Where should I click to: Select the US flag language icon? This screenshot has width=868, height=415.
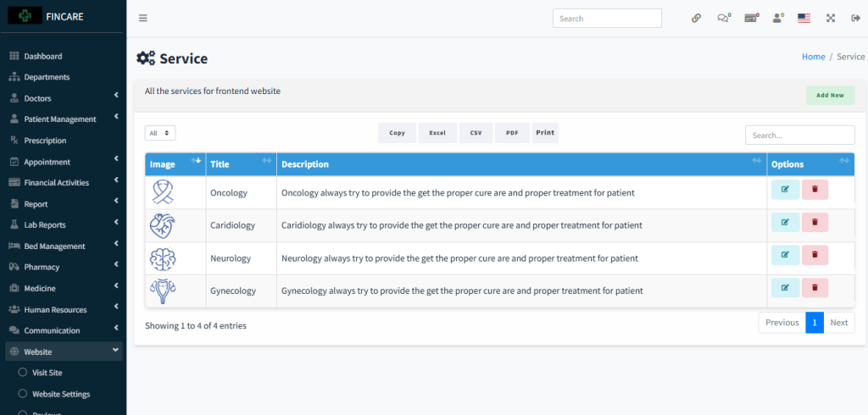coord(804,18)
